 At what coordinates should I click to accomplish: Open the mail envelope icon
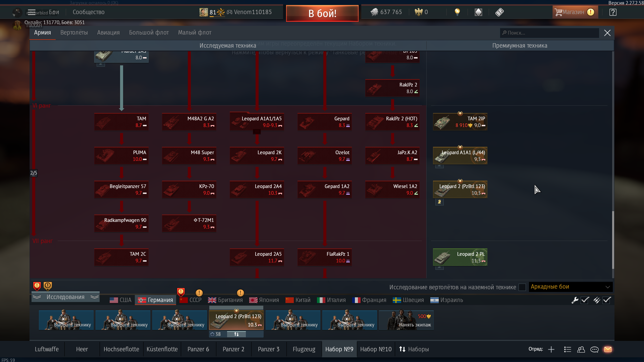pos(608,349)
